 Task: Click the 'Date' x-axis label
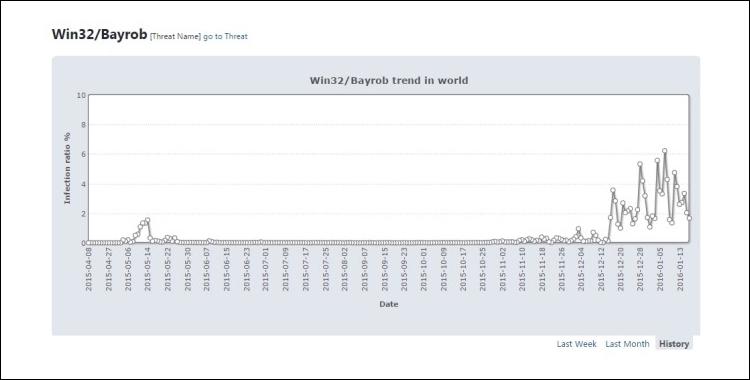(388, 304)
